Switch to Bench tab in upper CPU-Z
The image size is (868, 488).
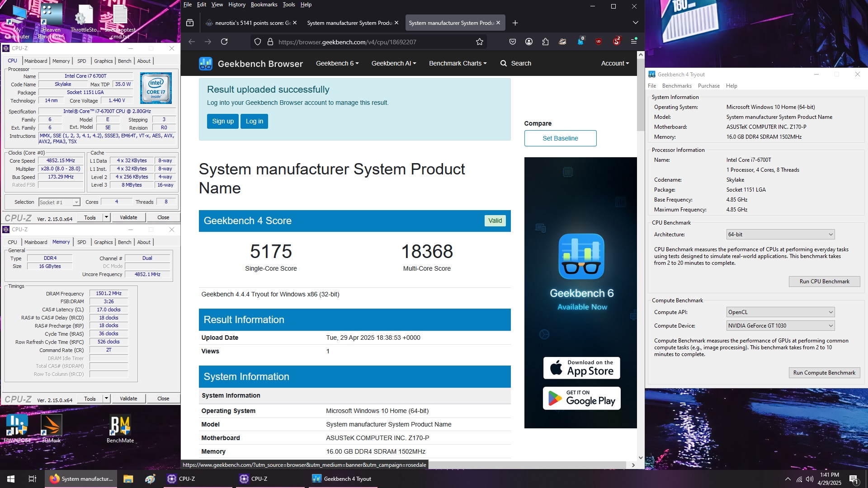click(x=125, y=61)
